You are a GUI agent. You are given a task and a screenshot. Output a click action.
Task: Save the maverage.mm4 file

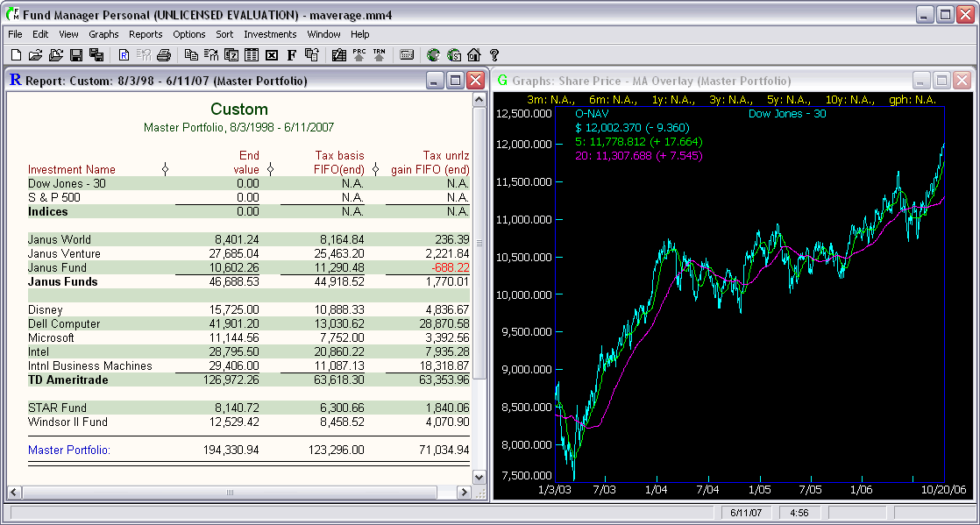75,54
